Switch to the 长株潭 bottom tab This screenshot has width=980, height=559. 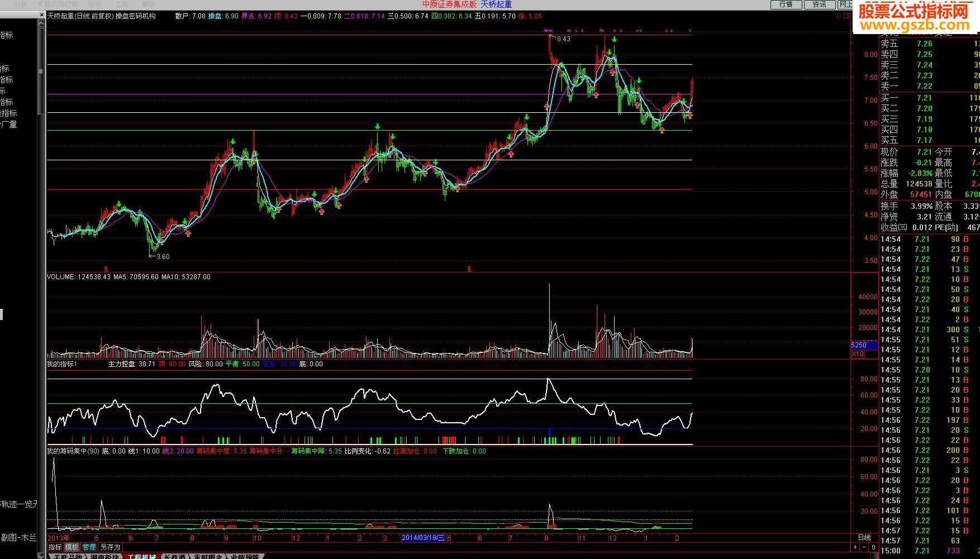(174, 556)
